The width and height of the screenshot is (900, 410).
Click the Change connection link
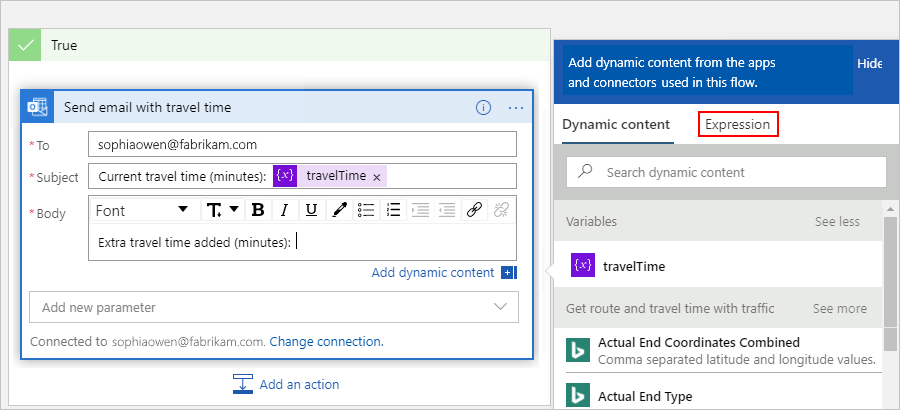point(327,342)
